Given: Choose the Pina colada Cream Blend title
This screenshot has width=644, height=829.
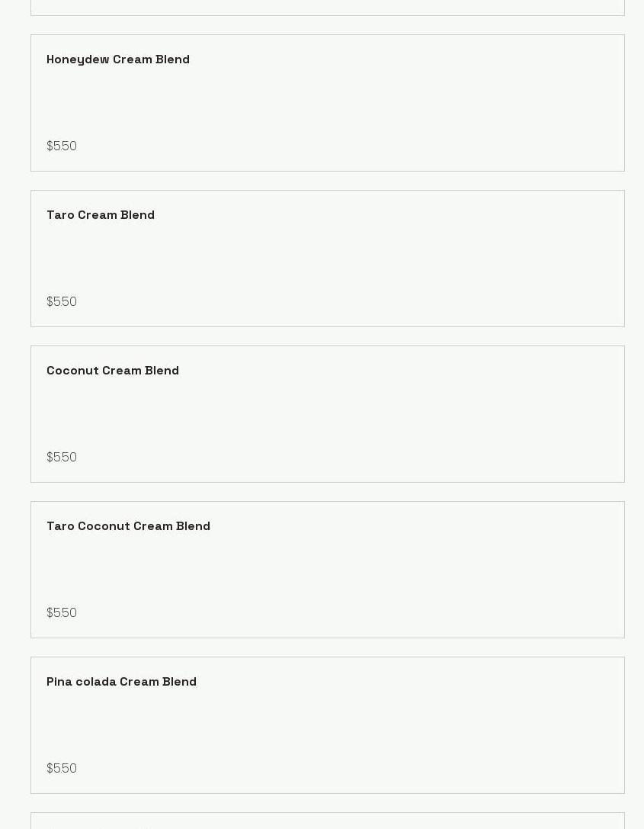Looking at the screenshot, I should point(121,682).
